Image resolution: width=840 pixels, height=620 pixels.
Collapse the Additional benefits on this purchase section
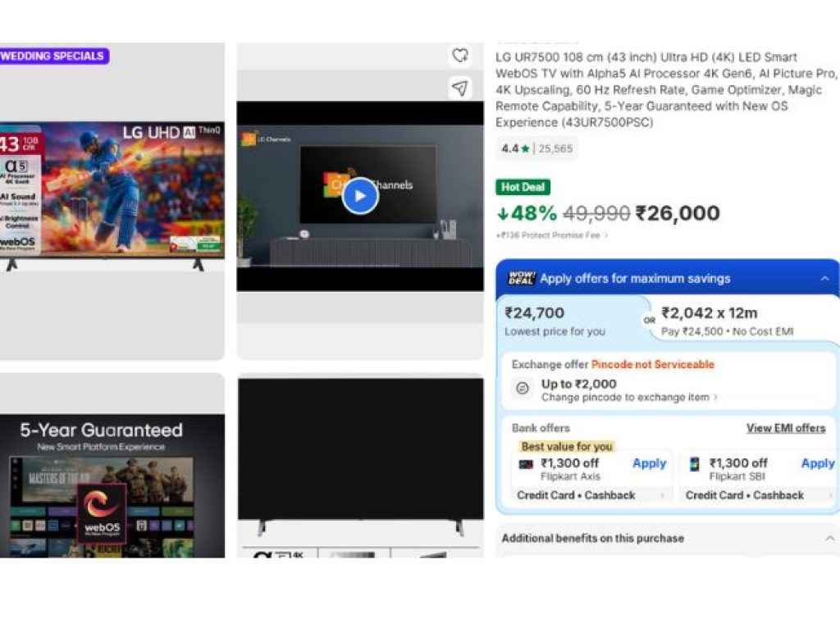[x=829, y=539]
